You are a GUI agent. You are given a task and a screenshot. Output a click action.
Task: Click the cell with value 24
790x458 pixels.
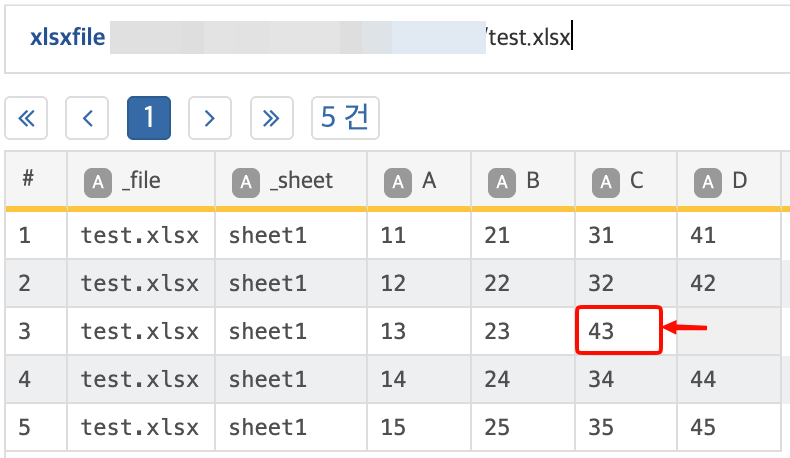pyautogui.click(x=497, y=379)
